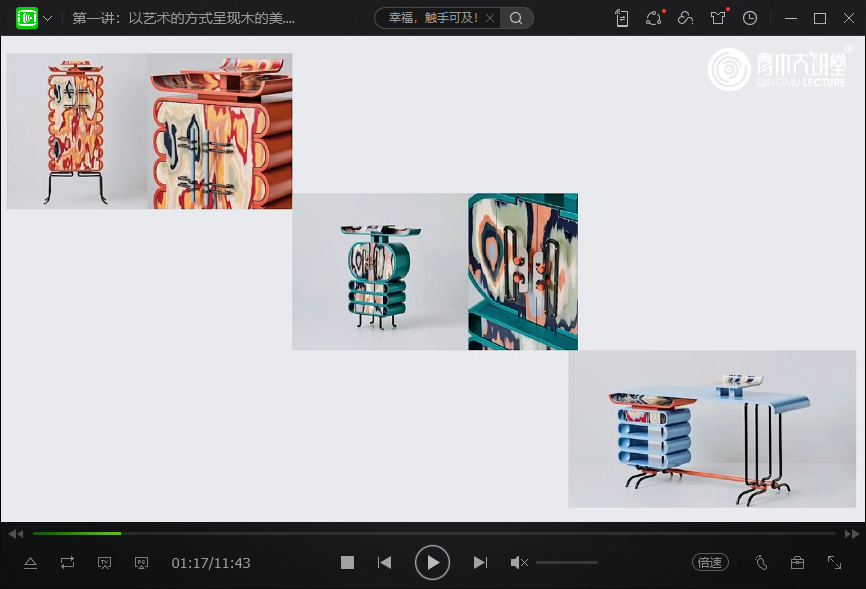Click the PC screen mode icon
The height and width of the screenshot is (589, 866).
point(141,563)
